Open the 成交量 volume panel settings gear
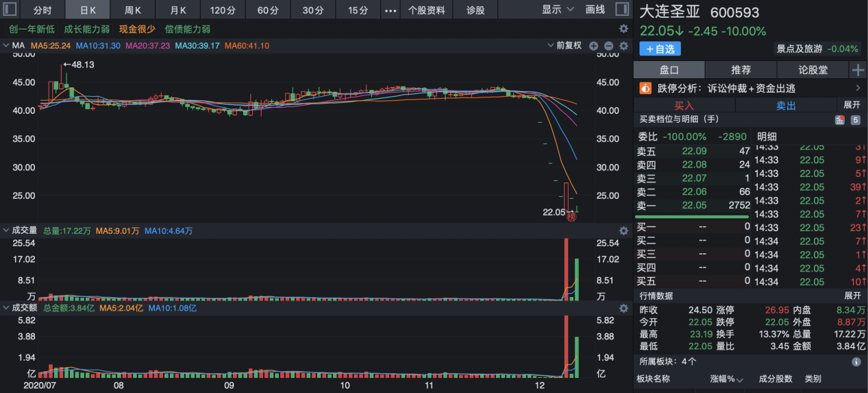 [x=623, y=231]
